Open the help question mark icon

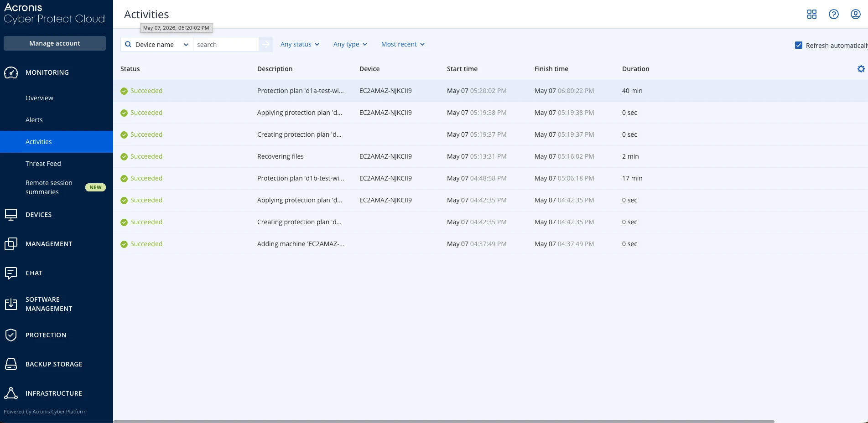[833, 14]
